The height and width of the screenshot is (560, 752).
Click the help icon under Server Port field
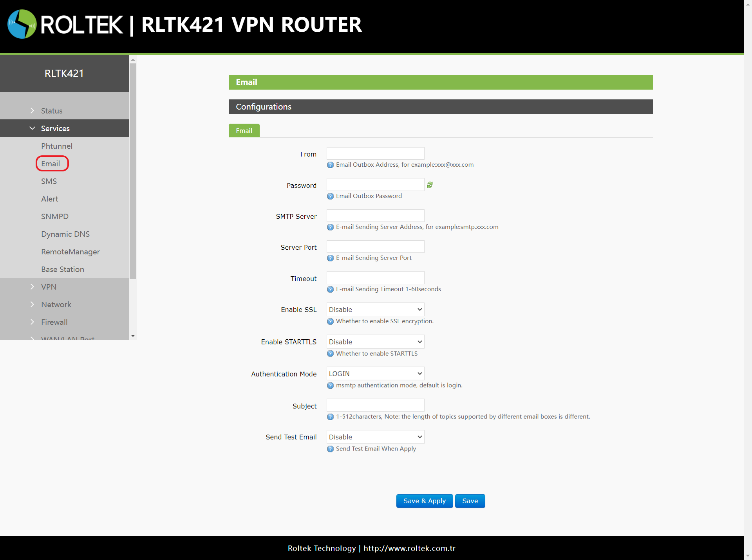[330, 258]
